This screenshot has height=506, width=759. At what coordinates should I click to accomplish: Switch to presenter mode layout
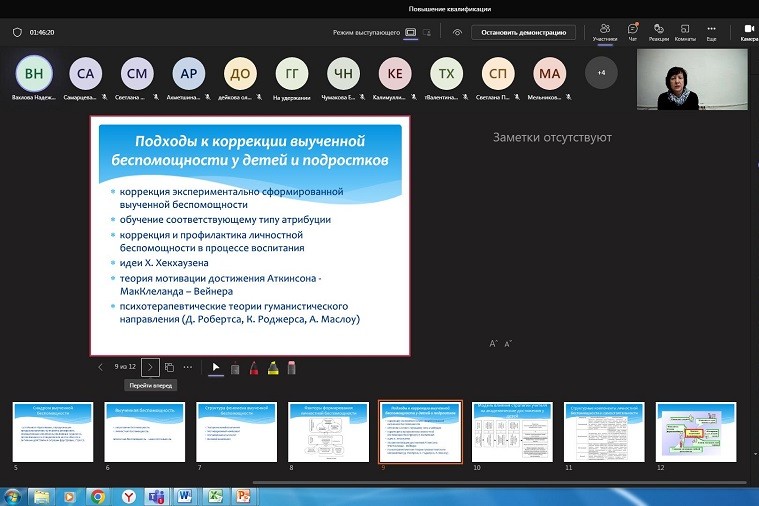click(x=410, y=32)
